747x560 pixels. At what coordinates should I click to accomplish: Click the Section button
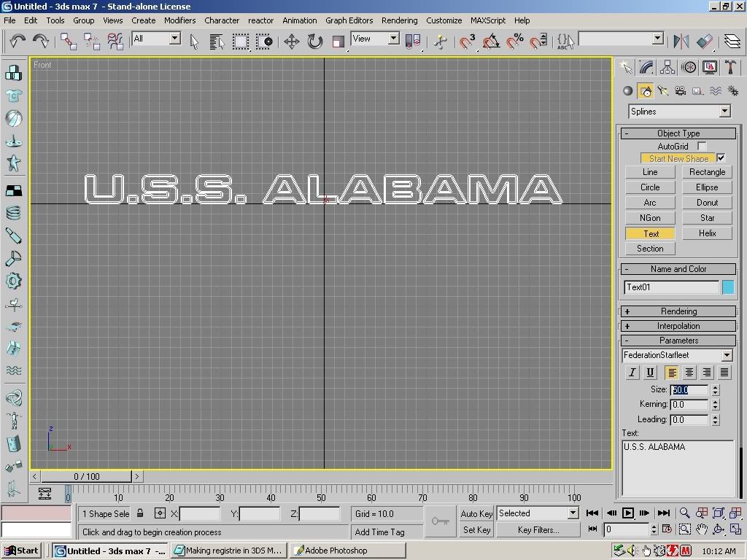650,249
